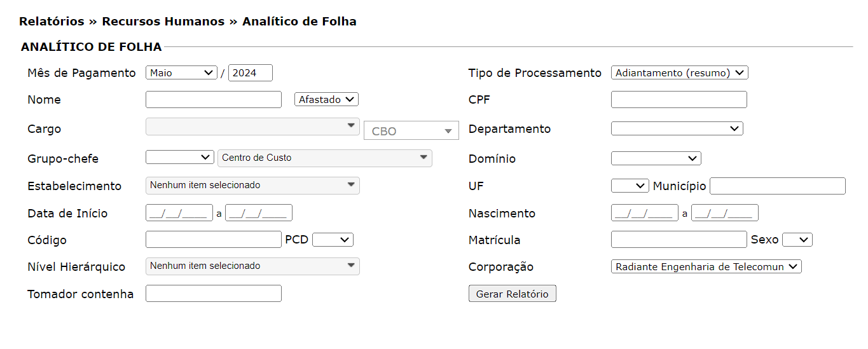Open the Corporação dropdown
This screenshot has width=868, height=349.
pos(706,267)
